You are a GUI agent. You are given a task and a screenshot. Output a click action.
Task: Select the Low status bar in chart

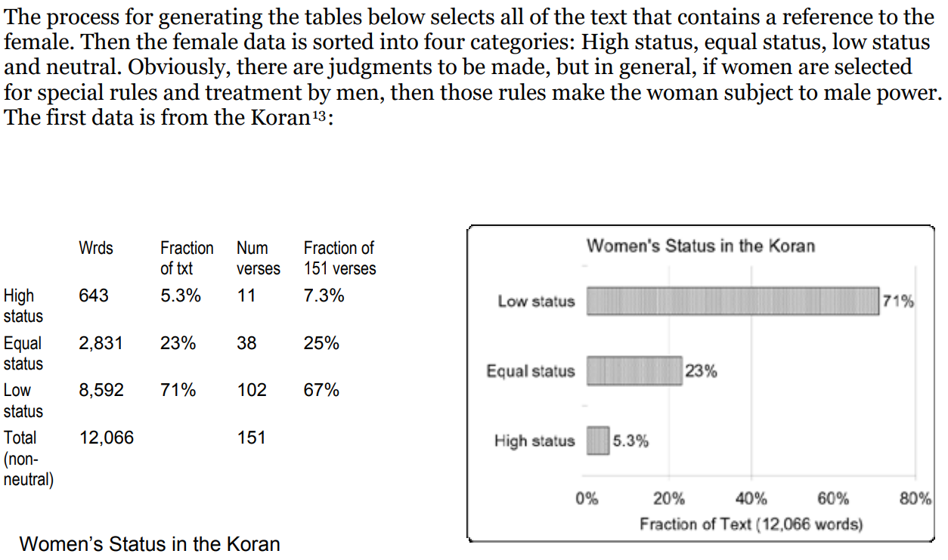[x=733, y=302]
